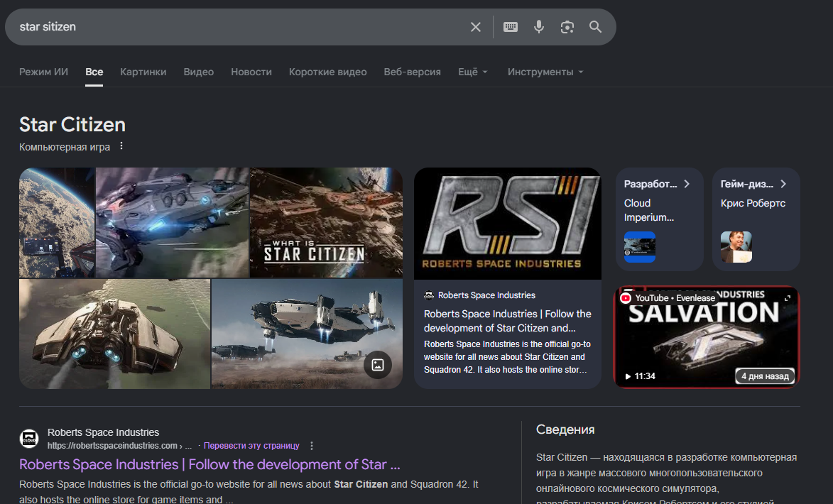Open the Картинки tab

(143, 72)
